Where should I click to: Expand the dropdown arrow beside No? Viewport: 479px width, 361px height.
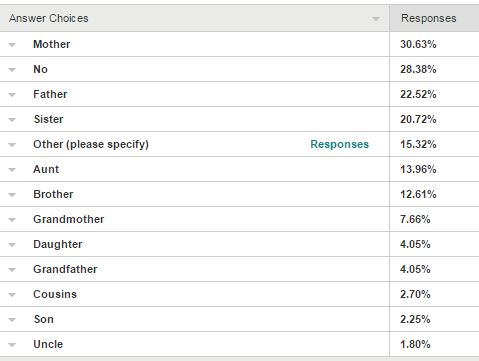click(x=12, y=70)
